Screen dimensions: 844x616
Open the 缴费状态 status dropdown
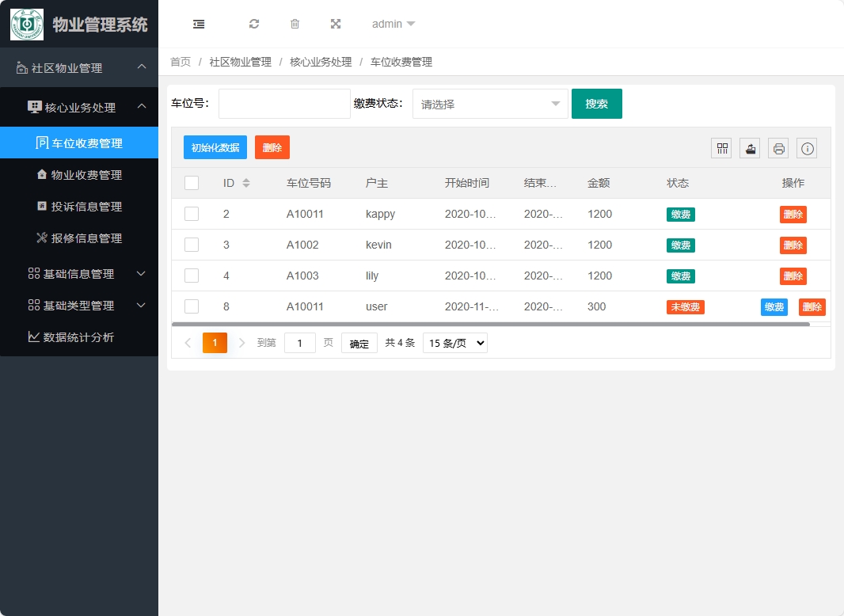coord(489,104)
